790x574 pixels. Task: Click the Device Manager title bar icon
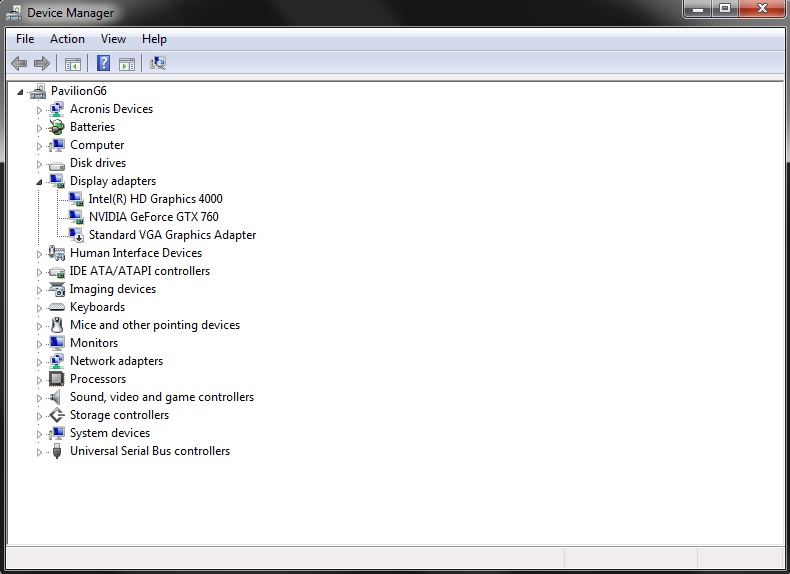tap(14, 13)
